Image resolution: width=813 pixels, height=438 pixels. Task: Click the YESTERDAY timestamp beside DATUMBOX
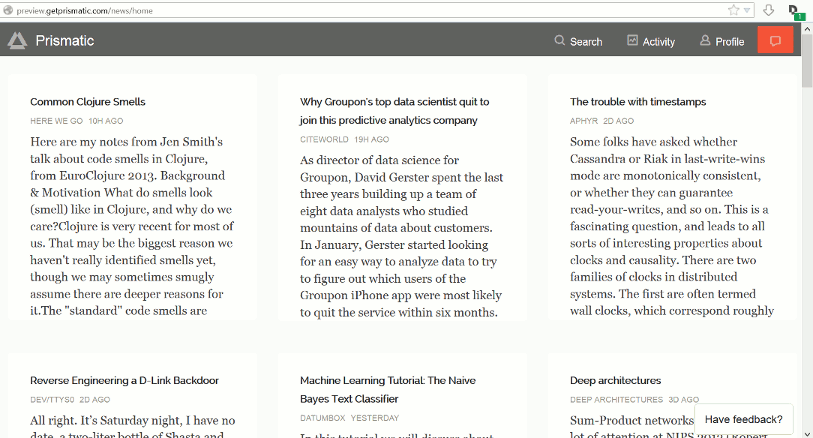click(375, 418)
